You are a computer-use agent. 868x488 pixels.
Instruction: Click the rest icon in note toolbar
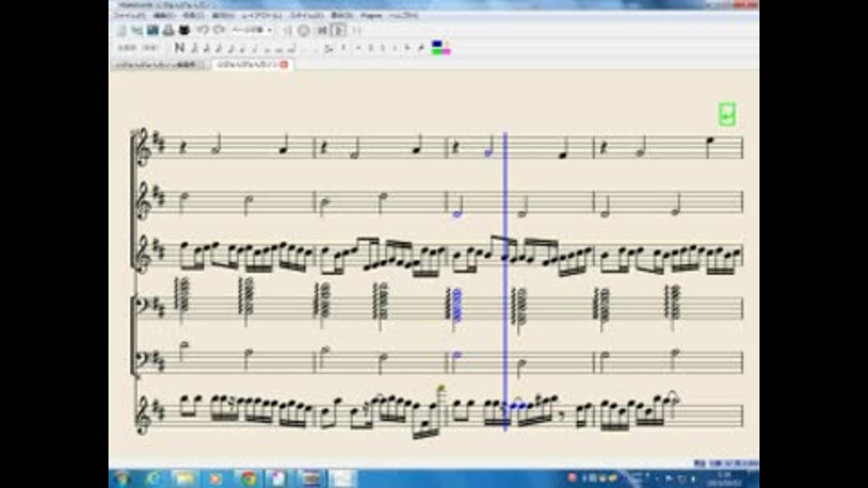click(x=344, y=48)
